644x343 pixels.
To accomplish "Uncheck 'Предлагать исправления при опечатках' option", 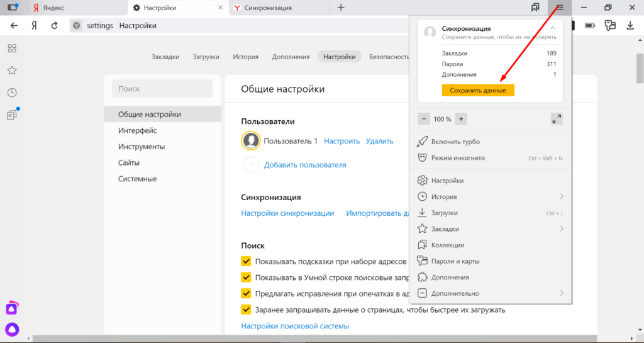I will pyautogui.click(x=246, y=293).
